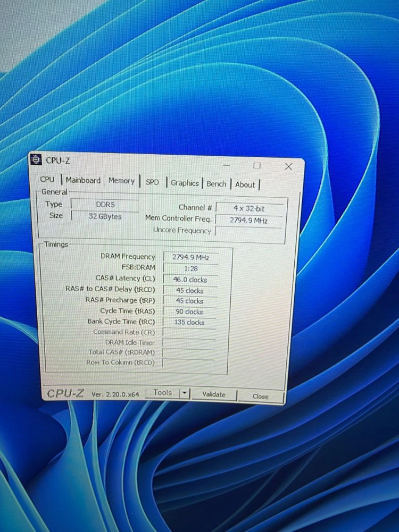Click the tRAS value 90 clocks
This screenshot has height=532, width=399.
tap(189, 311)
